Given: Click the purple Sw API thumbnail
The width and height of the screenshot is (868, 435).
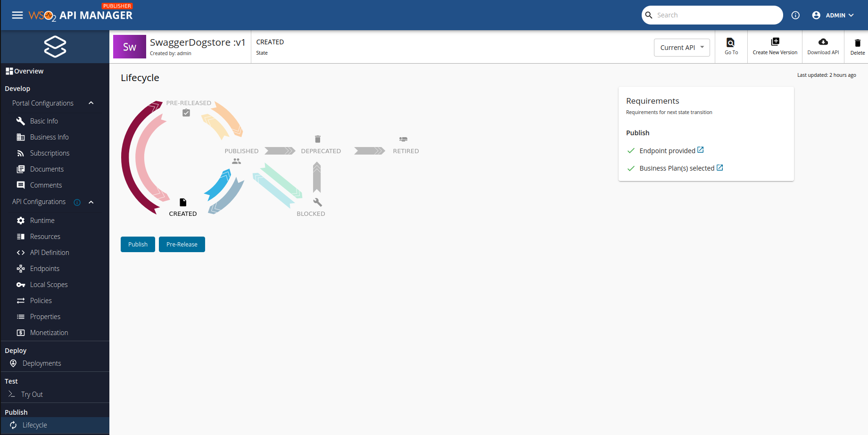Looking at the screenshot, I should 130,47.
